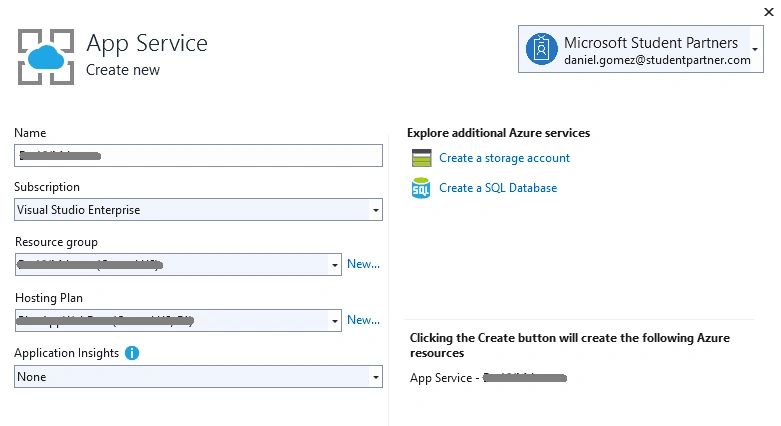Expand the Hosting Plan dropdown

pos(335,320)
